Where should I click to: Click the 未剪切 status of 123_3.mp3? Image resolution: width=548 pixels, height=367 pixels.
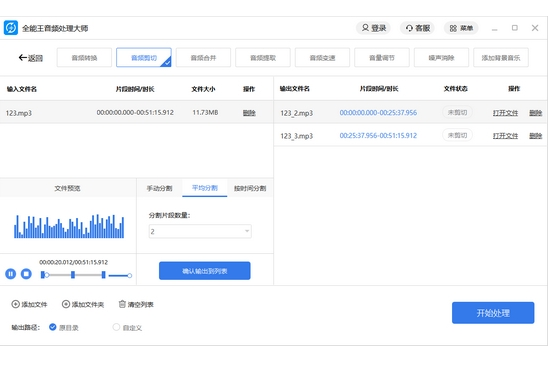click(x=457, y=135)
